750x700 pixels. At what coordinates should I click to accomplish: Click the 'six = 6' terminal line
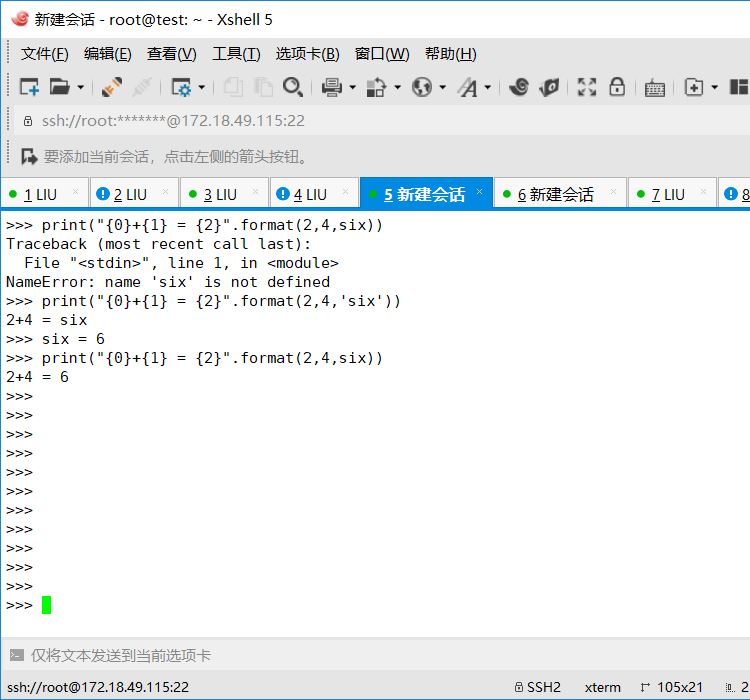point(55,339)
